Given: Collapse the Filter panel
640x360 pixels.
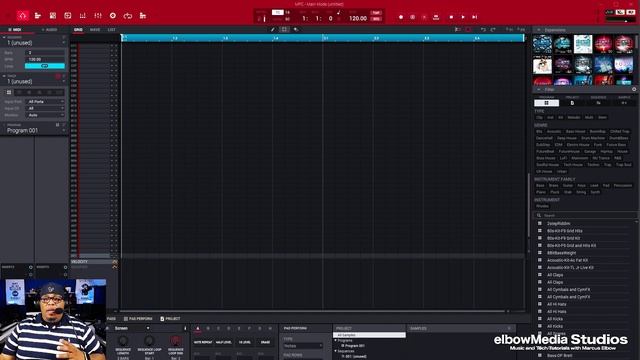Looking at the screenshot, I should click(538, 89).
